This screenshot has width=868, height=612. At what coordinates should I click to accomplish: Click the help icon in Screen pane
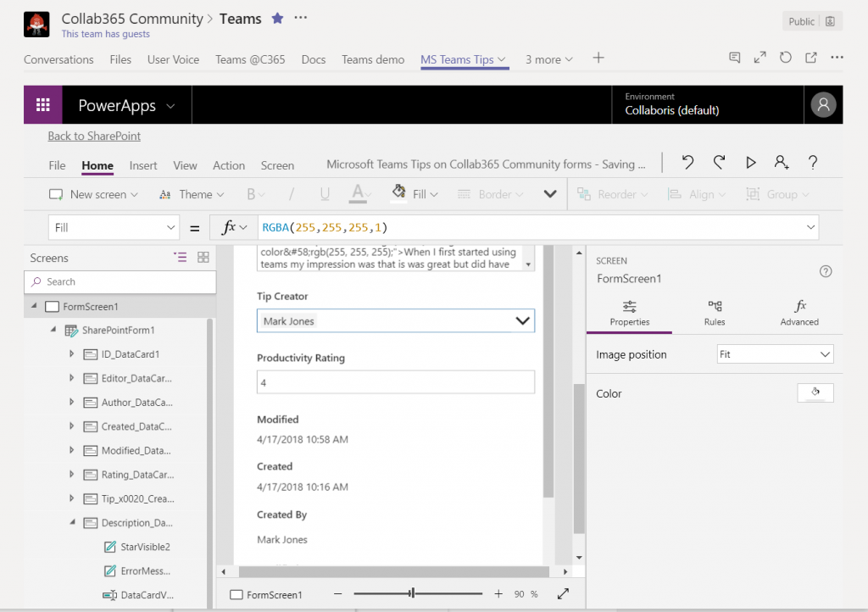[x=826, y=271]
